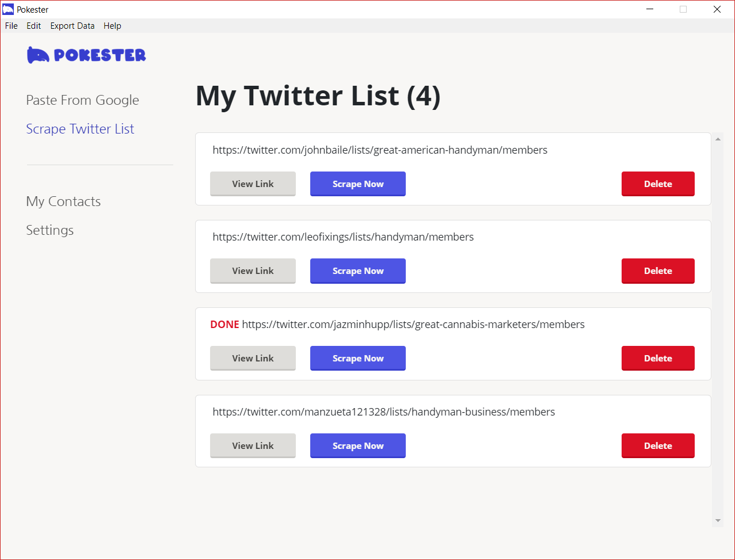The image size is (735, 560).
Task: View Link for leofixings handyman list
Action: [253, 271]
